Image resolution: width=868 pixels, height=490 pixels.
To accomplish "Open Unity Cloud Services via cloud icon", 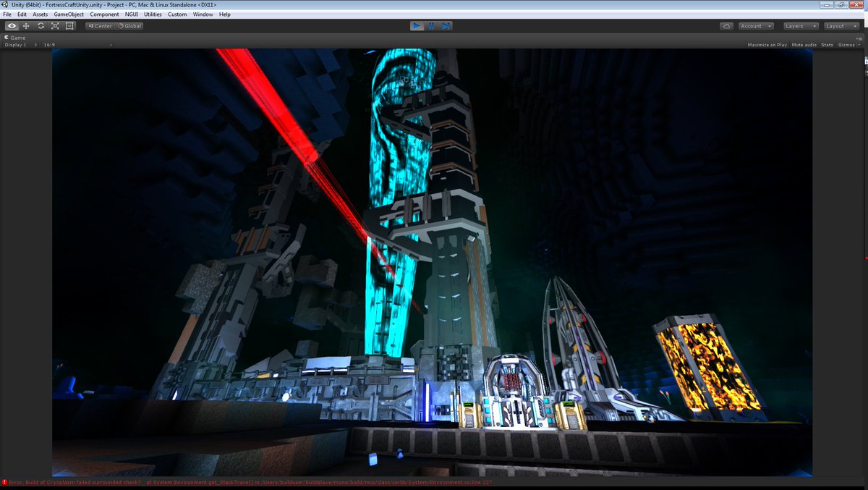I will 726,25.
